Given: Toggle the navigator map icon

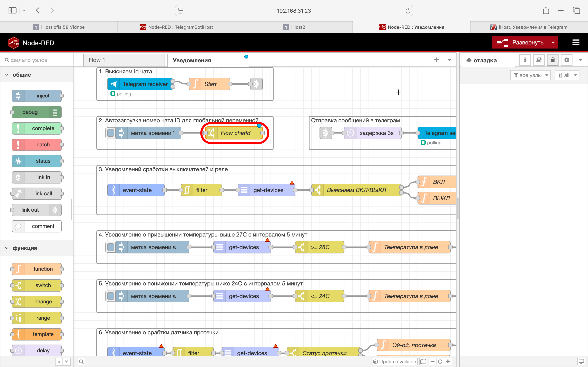Looking at the screenshot, I should [423, 362].
